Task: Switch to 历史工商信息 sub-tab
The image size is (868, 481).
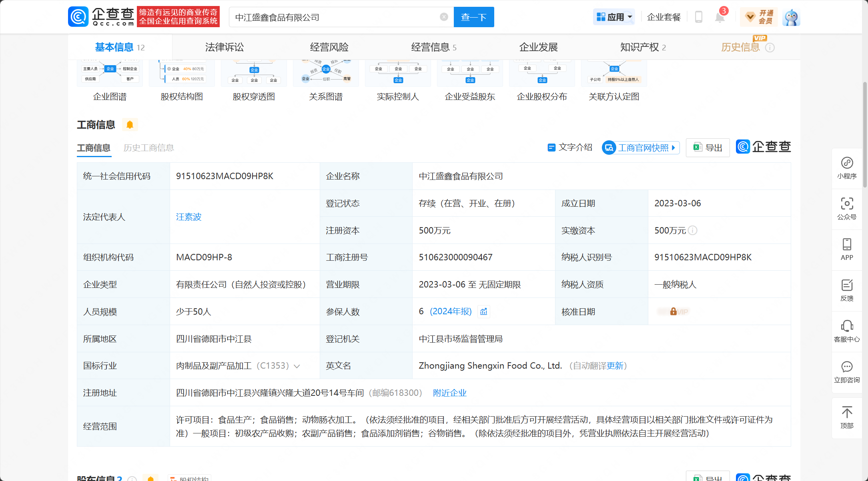Action: point(148,148)
